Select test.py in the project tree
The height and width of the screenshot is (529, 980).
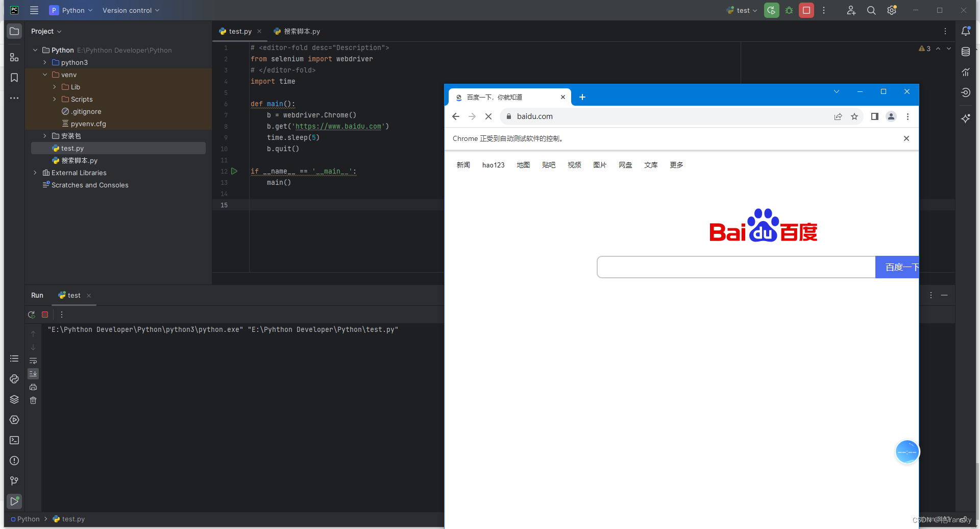(x=118, y=148)
